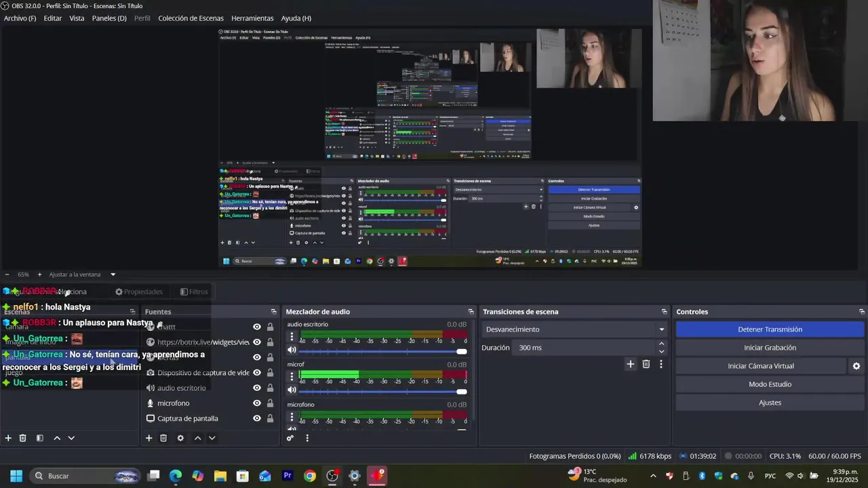Add a new scene with the plus icon

point(8,438)
